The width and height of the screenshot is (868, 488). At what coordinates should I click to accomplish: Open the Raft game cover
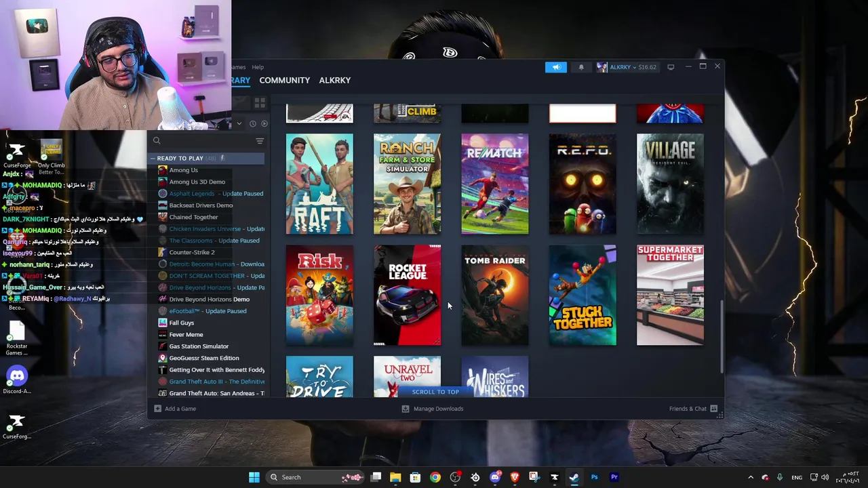click(x=319, y=184)
